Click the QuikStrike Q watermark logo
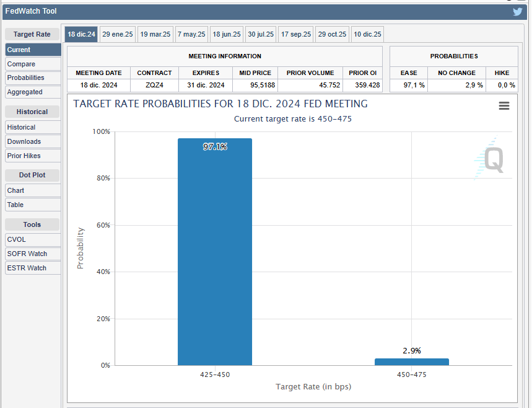This screenshot has height=408, width=532. point(491,159)
